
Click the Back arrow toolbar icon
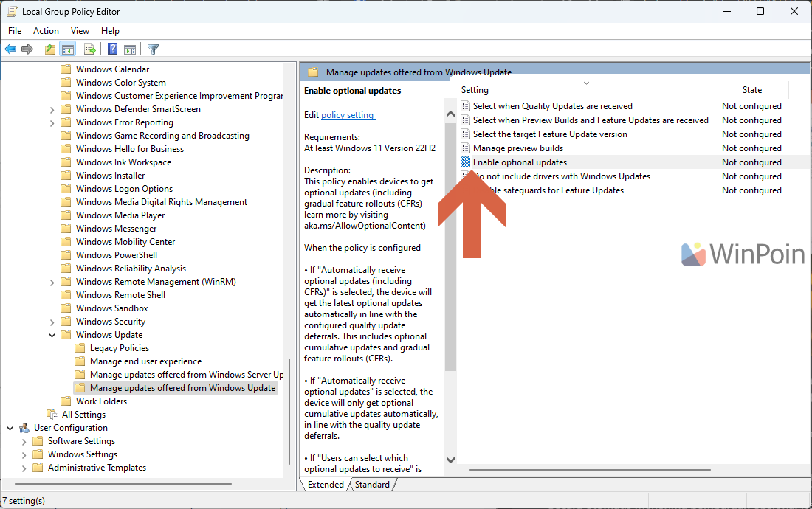pyautogui.click(x=10, y=49)
